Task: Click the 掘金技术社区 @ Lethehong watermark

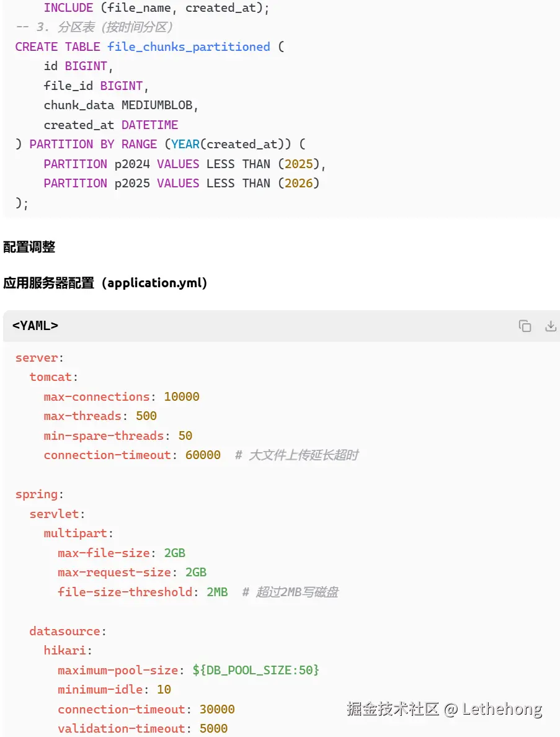Action: 444,709
